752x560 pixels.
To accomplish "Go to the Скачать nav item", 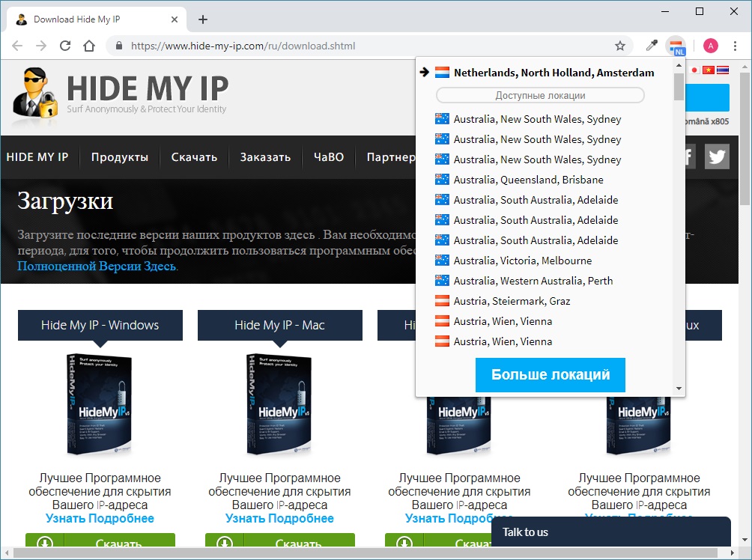I will [194, 157].
